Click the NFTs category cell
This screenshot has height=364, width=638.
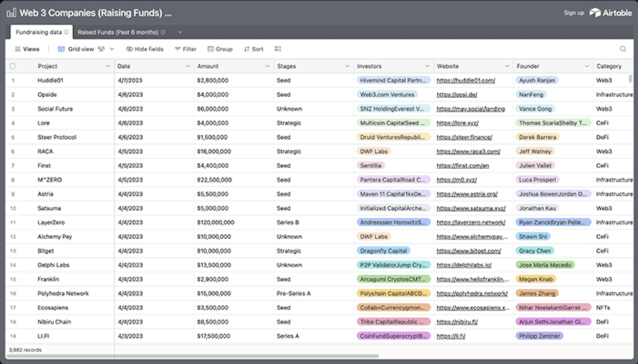[613, 308]
